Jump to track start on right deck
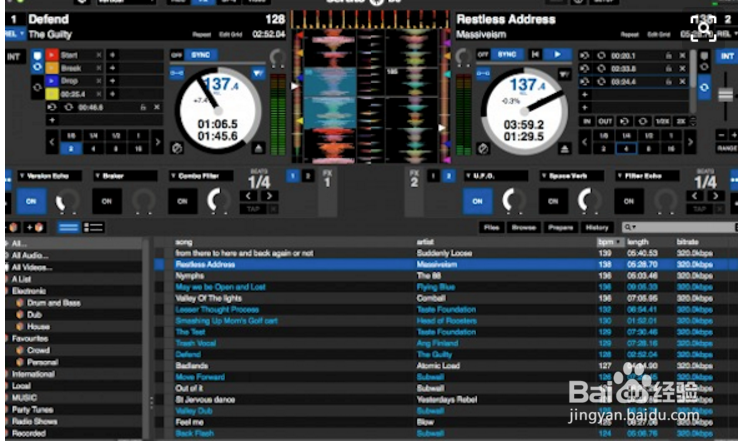The height and width of the screenshot is (441, 741). 535,55
